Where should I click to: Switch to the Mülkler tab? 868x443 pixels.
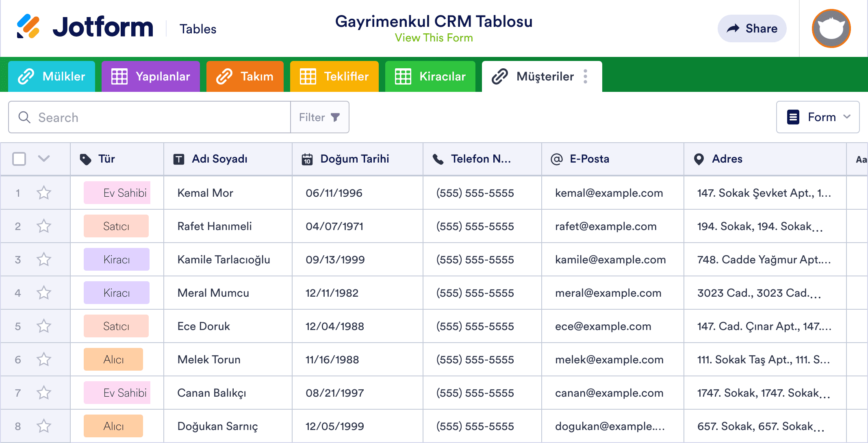(52, 76)
